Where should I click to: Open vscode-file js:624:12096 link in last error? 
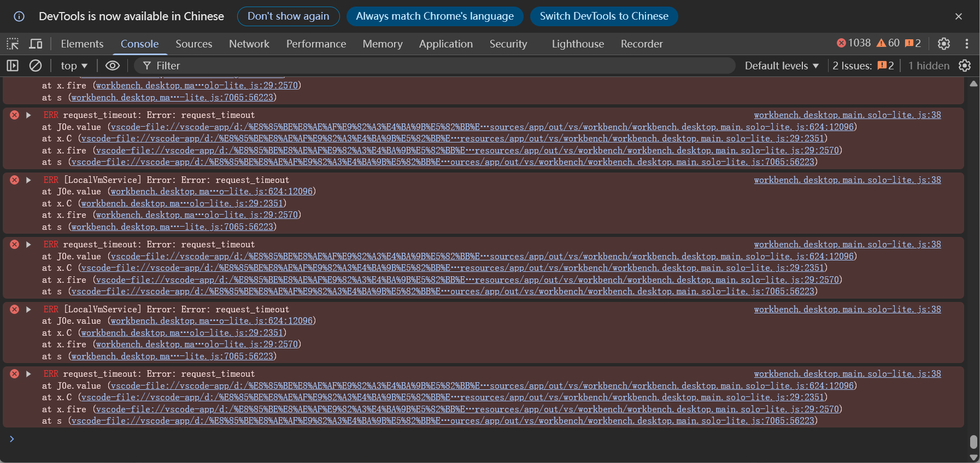tap(482, 386)
